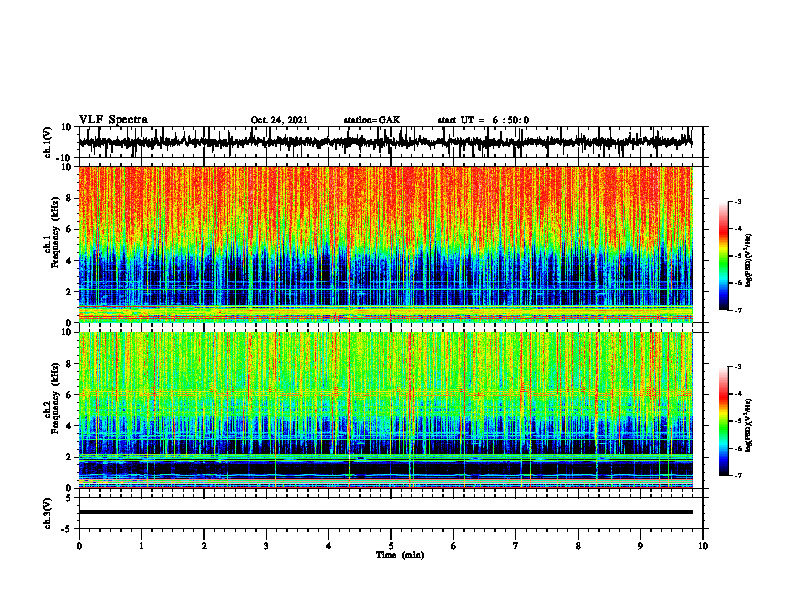Click the ch.2 spectrogram color bar
This screenshot has width=792, height=612.
click(723, 421)
